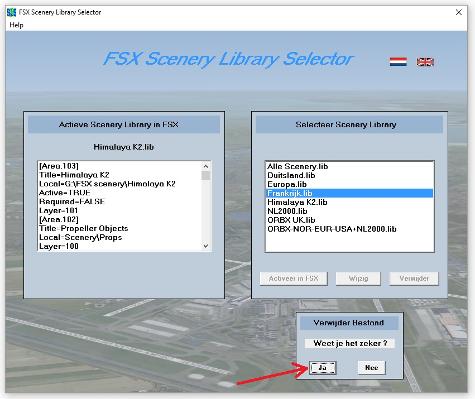This screenshot has width=475, height=399.
Task: Switch language with the UK flag icon
Action: click(x=425, y=62)
